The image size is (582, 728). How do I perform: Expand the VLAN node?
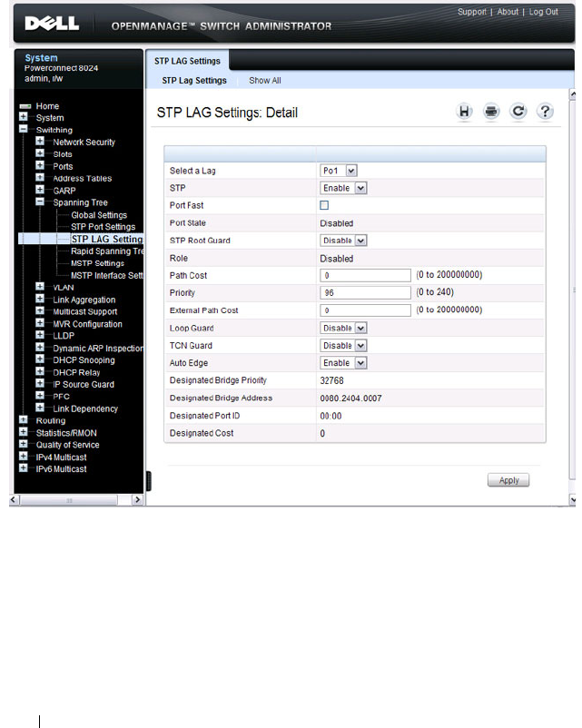click(x=40, y=287)
